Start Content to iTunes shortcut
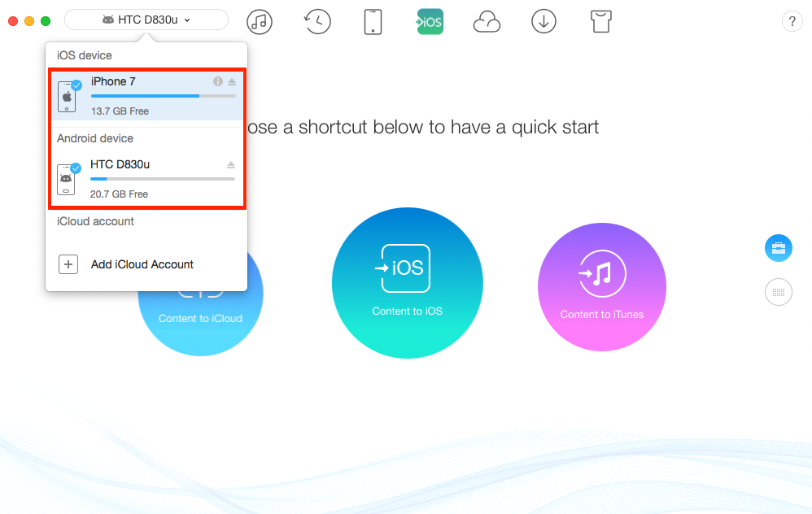This screenshot has width=812, height=514. tap(602, 287)
